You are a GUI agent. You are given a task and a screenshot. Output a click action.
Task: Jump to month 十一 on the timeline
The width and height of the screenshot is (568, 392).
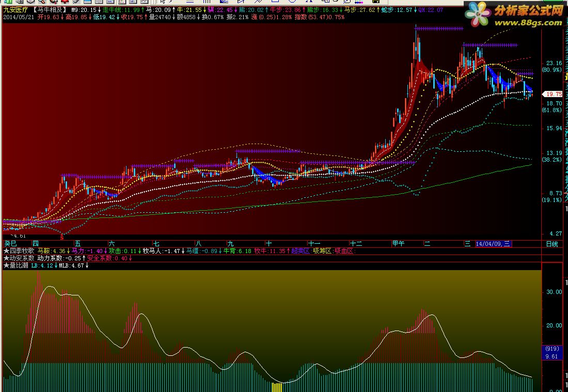[314, 243]
